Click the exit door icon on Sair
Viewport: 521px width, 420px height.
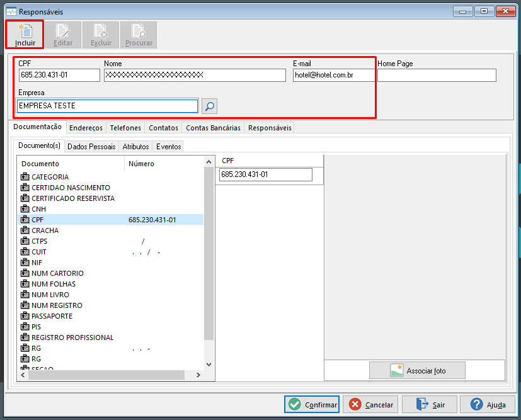[422, 404]
